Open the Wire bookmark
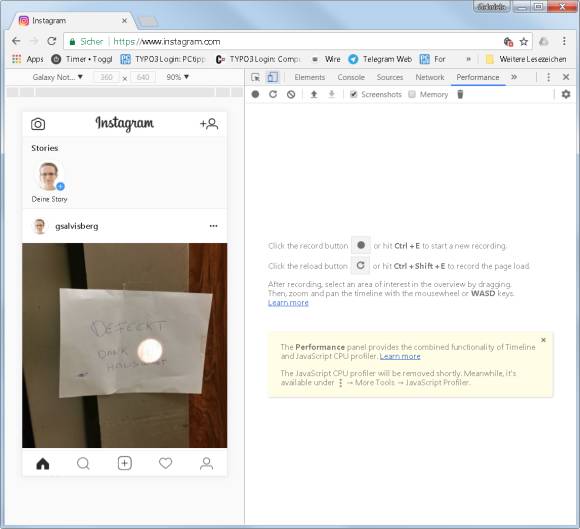 (x=326, y=59)
